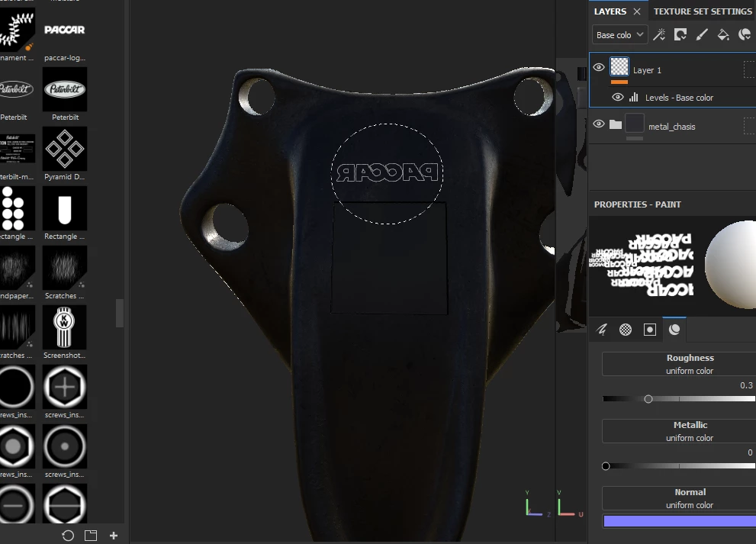Adjust the Metallic slider
Screen dimensions: 756x544
click(x=679, y=466)
